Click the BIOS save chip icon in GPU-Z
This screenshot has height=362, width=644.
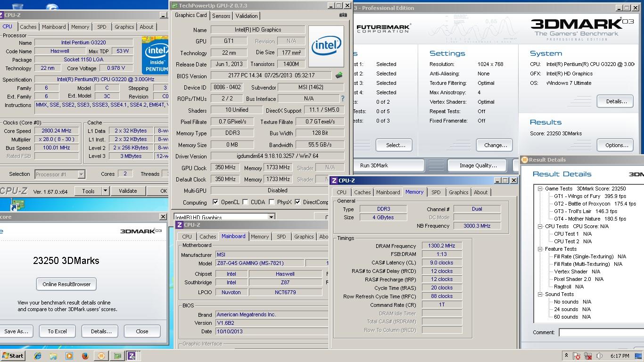[x=339, y=75]
